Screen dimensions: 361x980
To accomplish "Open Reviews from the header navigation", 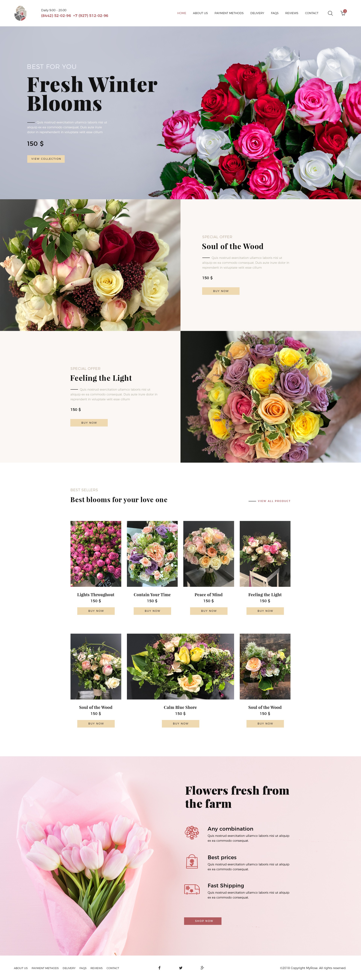I will tap(292, 13).
